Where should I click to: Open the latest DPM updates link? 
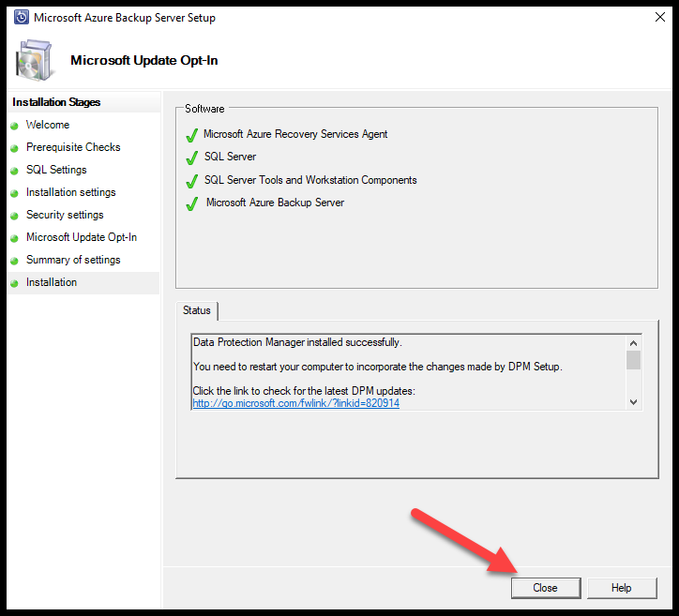[x=295, y=403]
